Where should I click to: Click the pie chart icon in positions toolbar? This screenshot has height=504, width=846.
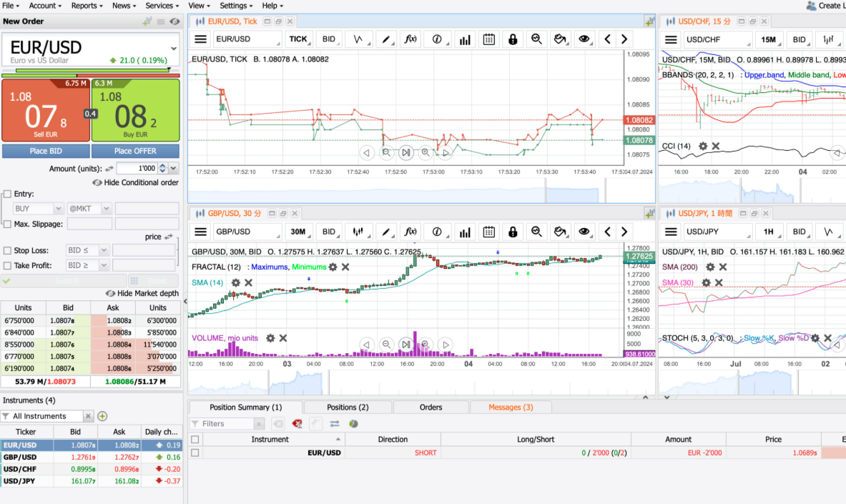click(x=353, y=424)
